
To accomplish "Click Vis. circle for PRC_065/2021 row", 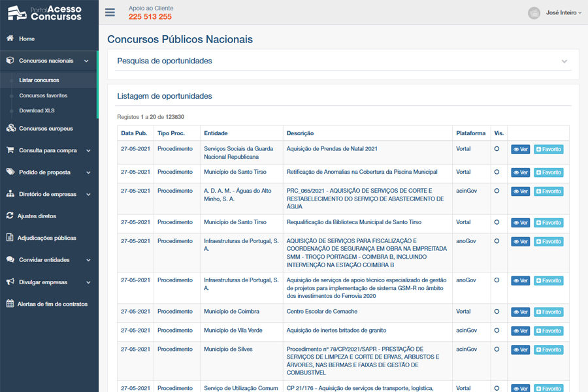I will 497,191.
